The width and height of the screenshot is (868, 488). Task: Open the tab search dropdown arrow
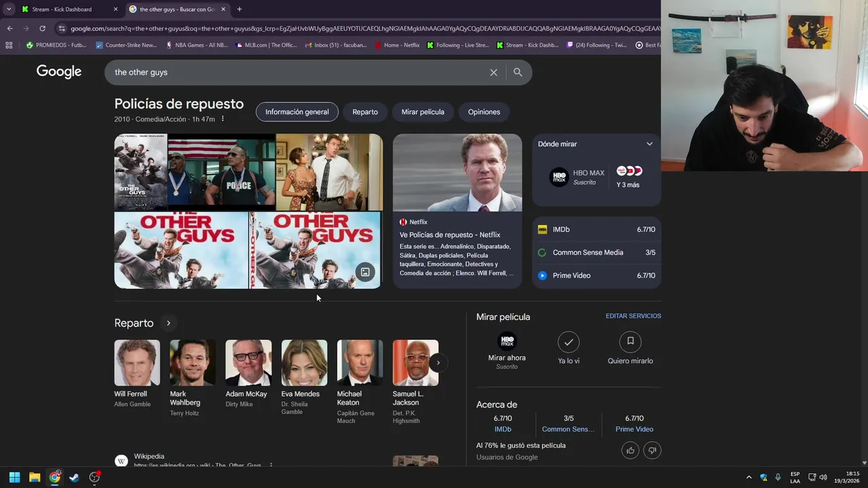click(x=8, y=9)
